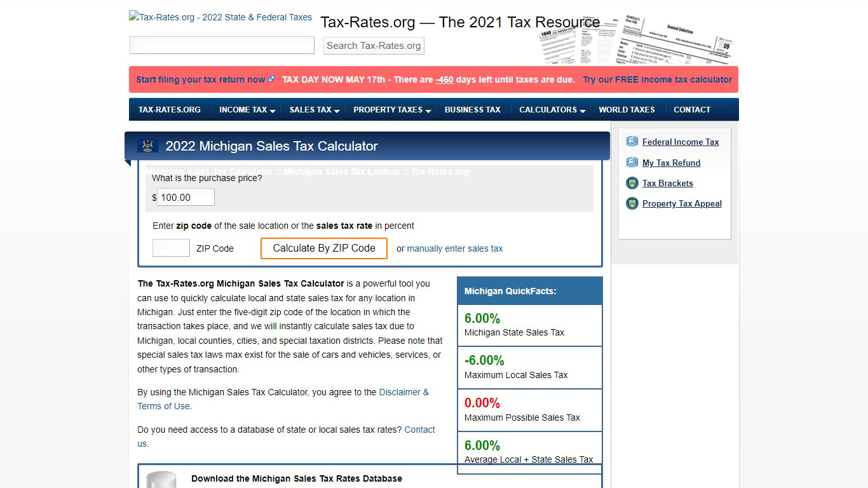868x488 pixels.
Task: Open the My Tax Refund sidebar link
Action: point(671,163)
